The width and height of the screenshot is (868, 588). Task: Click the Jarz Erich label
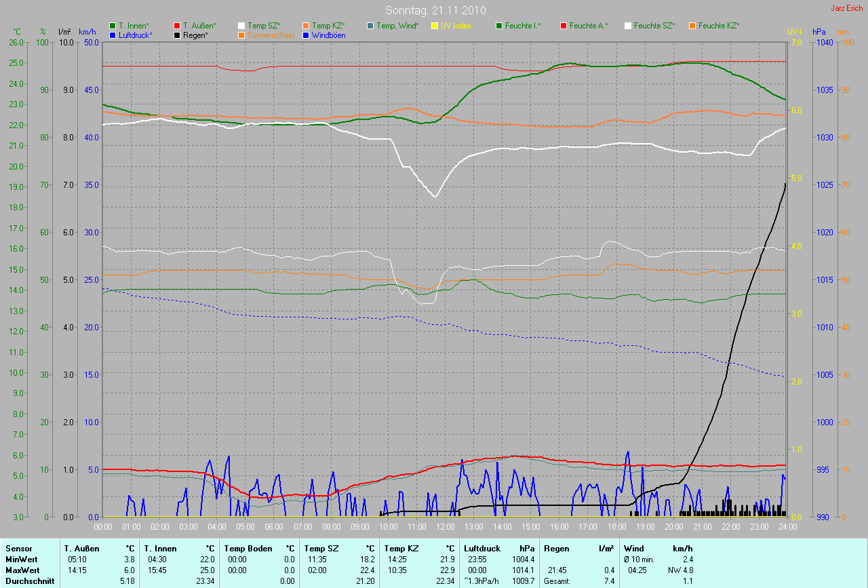(x=846, y=8)
